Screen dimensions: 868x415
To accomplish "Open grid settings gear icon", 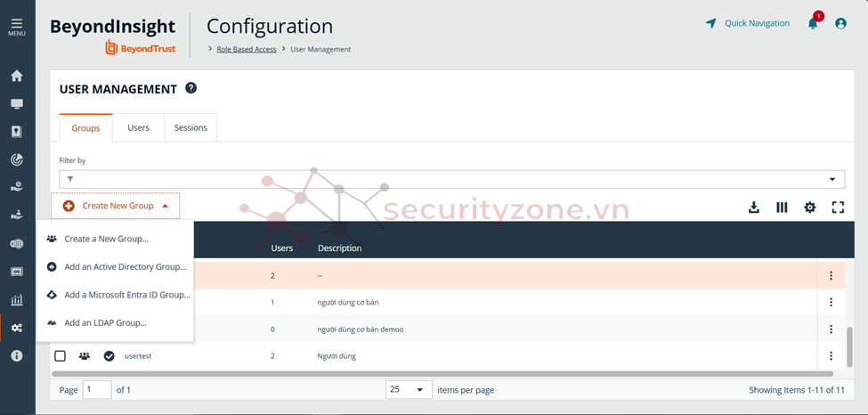I will pos(809,207).
